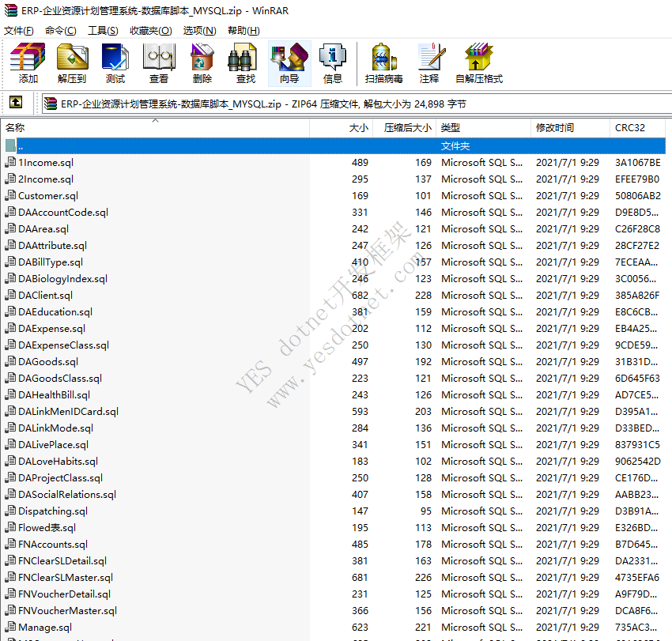Select DABiologyIndex.sql file name
672x641 pixels.
tap(62, 279)
